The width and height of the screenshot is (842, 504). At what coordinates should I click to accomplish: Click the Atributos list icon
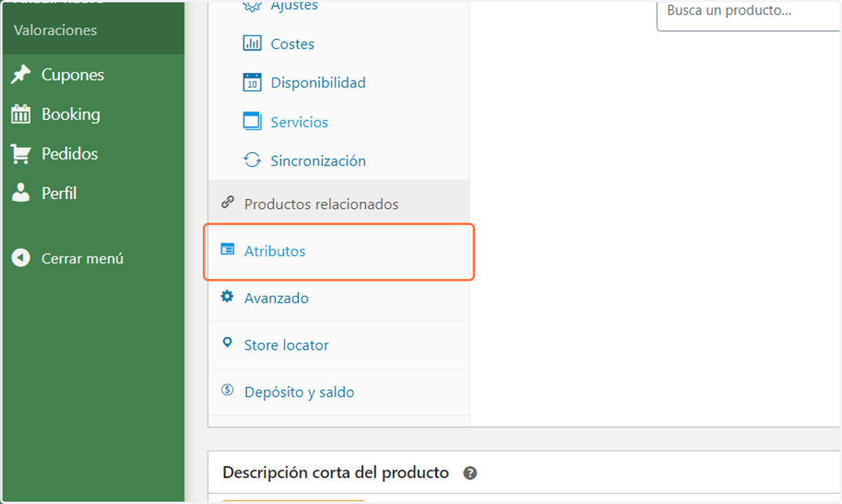click(x=227, y=249)
